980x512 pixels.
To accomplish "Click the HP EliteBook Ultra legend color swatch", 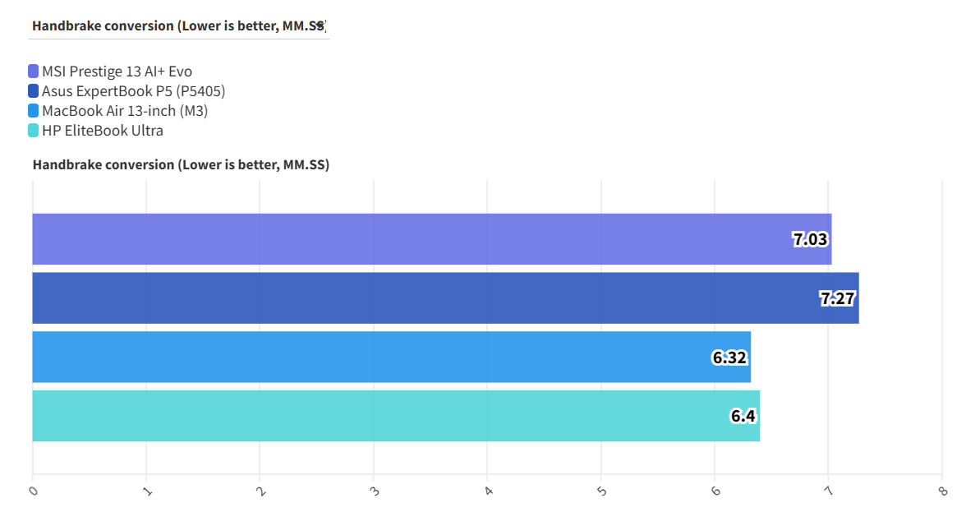I will [33, 131].
